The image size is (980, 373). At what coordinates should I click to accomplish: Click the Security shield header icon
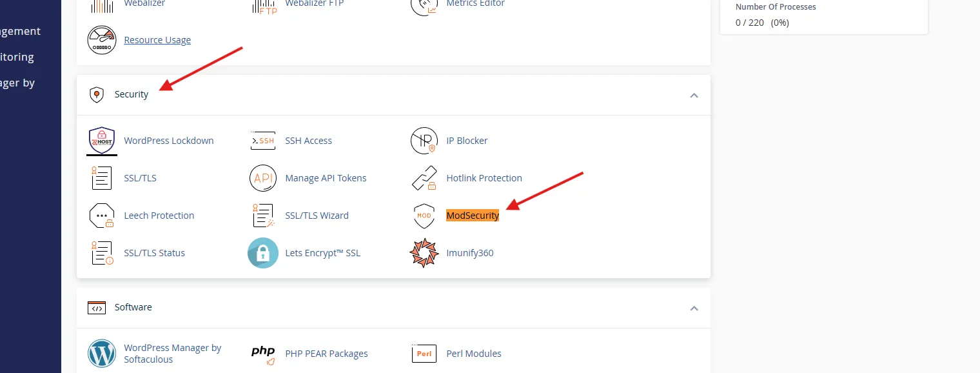click(97, 95)
